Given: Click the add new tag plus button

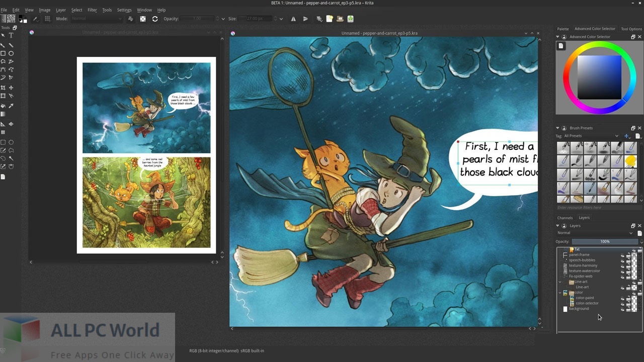Looking at the screenshot, I should tap(627, 136).
